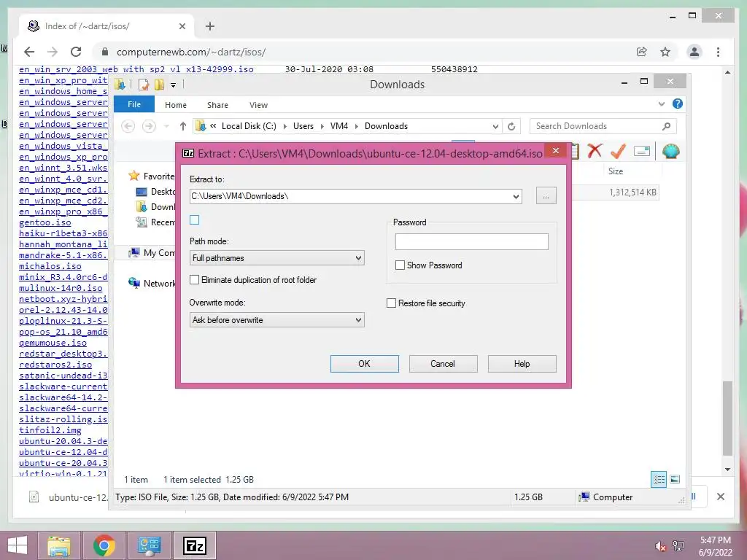The height and width of the screenshot is (560, 747).
Task: Click the muted volume tray icon
Action: click(660, 546)
